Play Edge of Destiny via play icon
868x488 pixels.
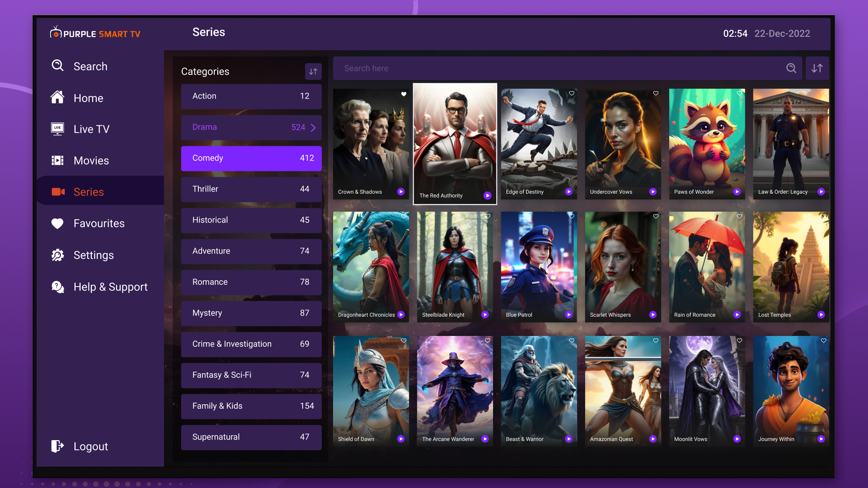coord(569,192)
